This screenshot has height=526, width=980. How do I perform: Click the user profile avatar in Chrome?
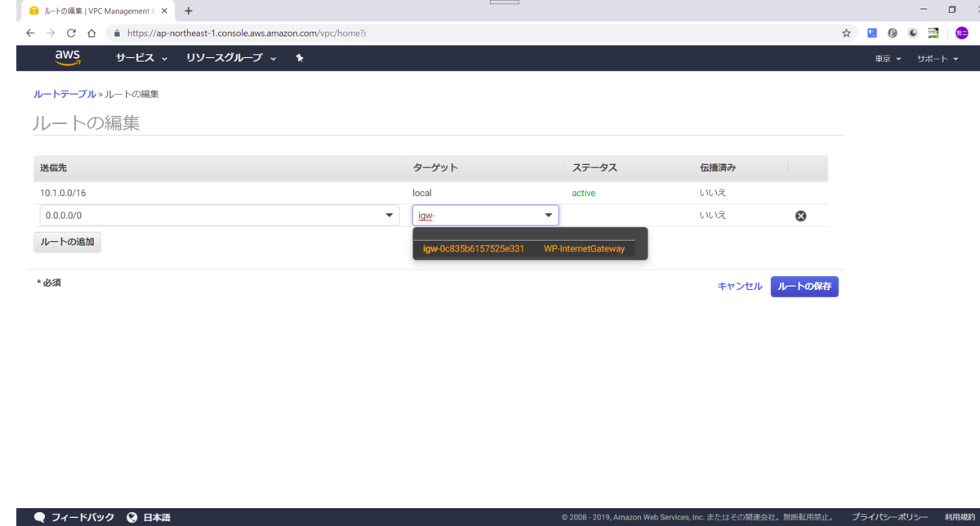coord(960,33)
